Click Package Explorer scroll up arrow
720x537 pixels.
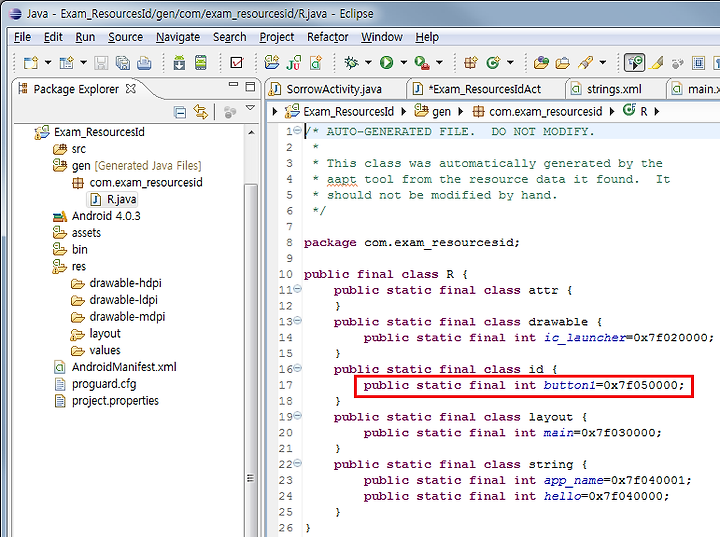251,132
